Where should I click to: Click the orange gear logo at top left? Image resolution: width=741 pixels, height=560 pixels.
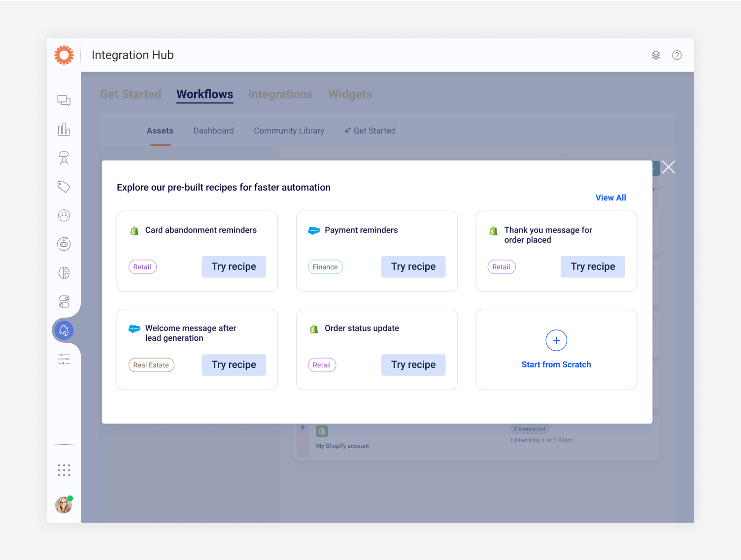pos(64,55)
